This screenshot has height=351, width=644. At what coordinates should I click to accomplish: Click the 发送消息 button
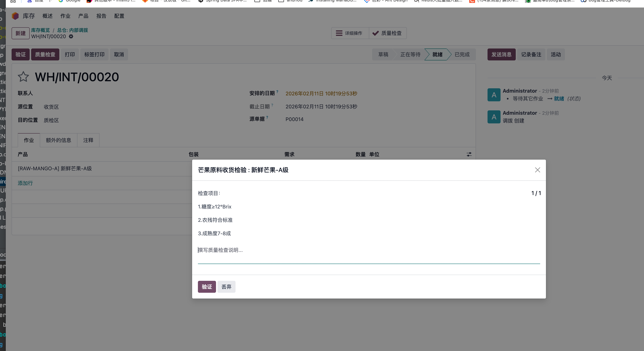501,54
